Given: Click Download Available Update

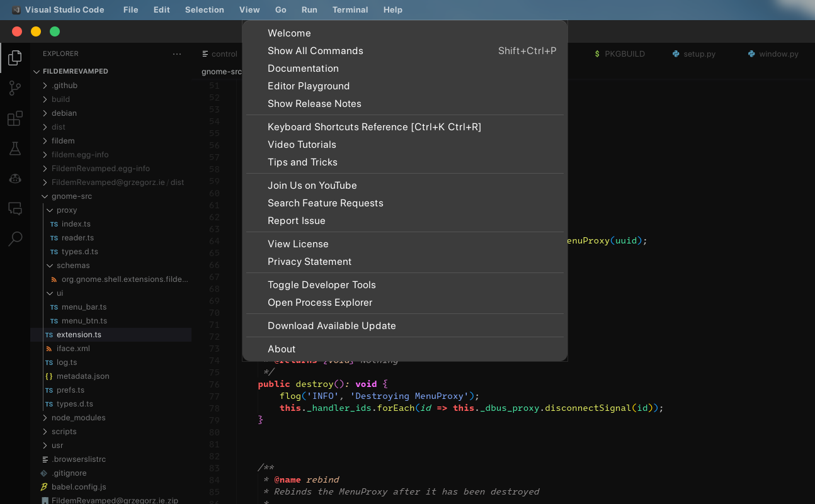Looking at the screenshot, I should click(332, 325).
